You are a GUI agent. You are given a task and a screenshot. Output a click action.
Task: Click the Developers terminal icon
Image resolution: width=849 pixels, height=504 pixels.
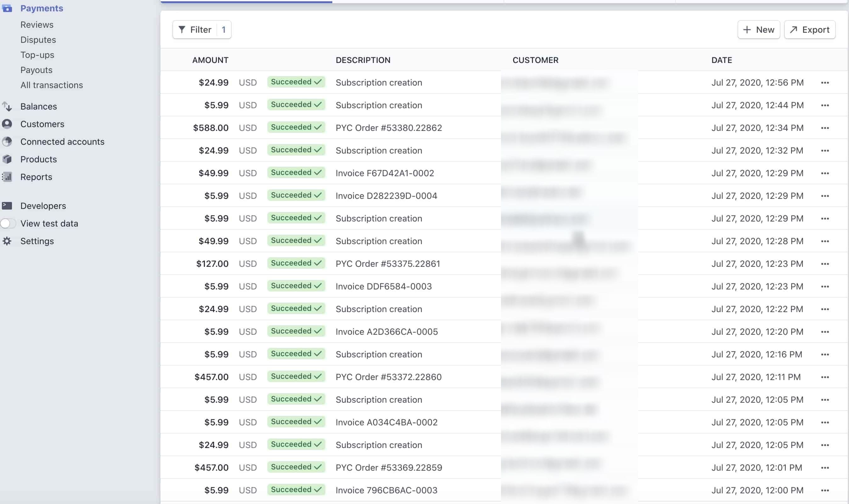[x=7, y=206]
